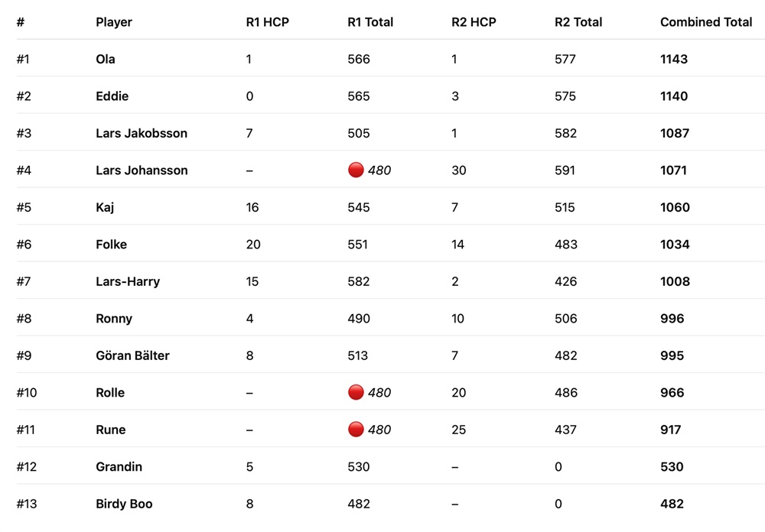Click the # rank column header
The image size is (765, 532).
pyautogui.click(x=21, y=22)
